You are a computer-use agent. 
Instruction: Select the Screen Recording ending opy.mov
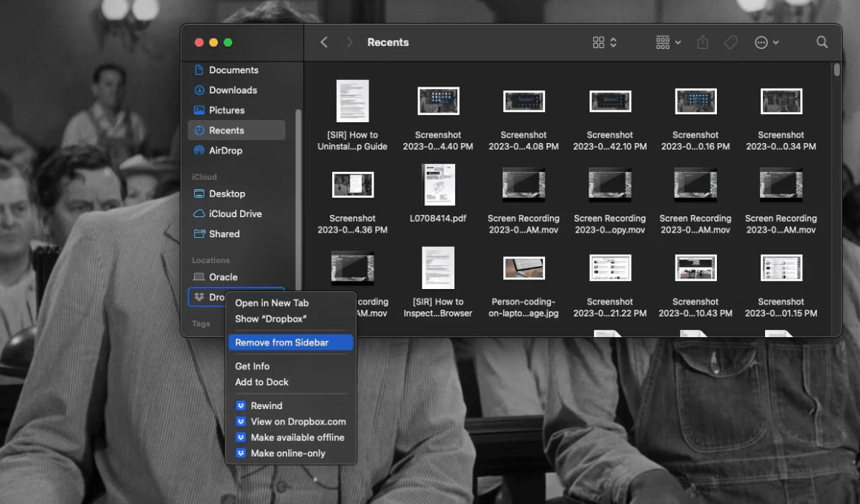[610, 199]
